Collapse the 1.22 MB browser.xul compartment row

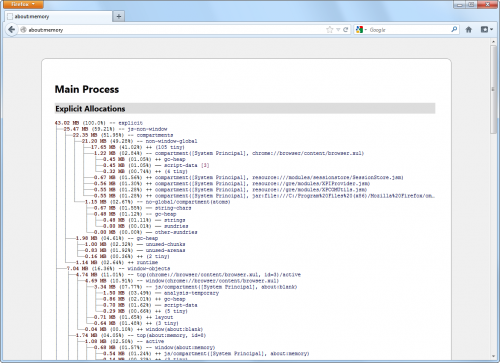pos(229,153)
